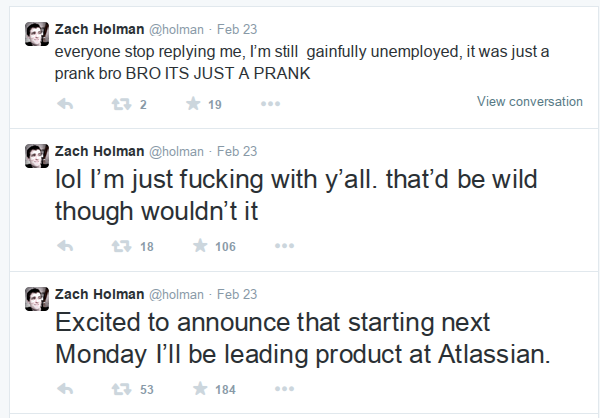Reply to the 'just a prank bro' tweet

tap(65, 104)
